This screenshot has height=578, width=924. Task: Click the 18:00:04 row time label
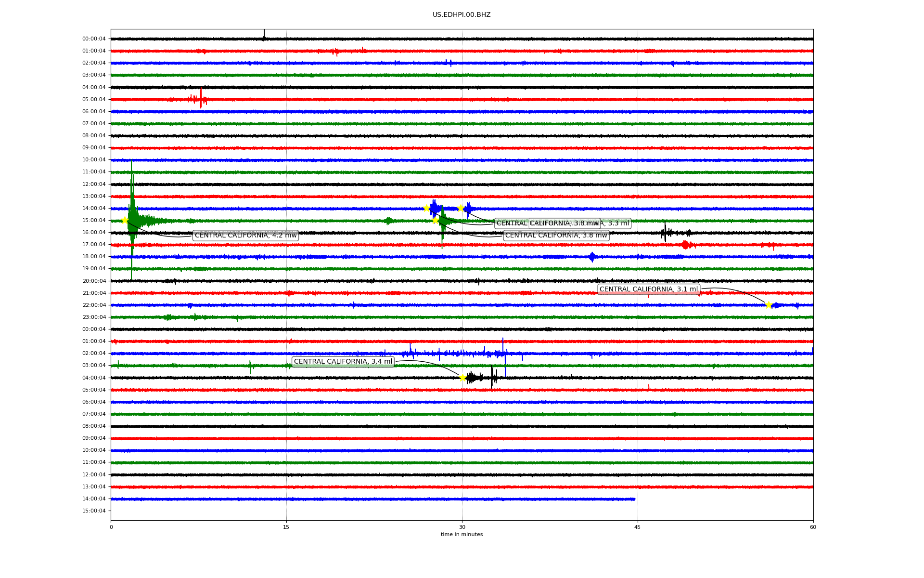point(94,257)
